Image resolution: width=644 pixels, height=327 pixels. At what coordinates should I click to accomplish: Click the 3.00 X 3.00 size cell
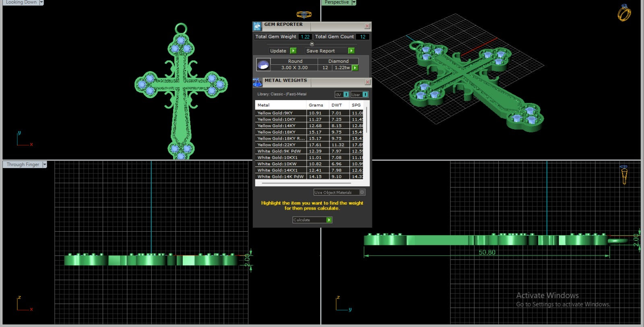coord(294,68)
